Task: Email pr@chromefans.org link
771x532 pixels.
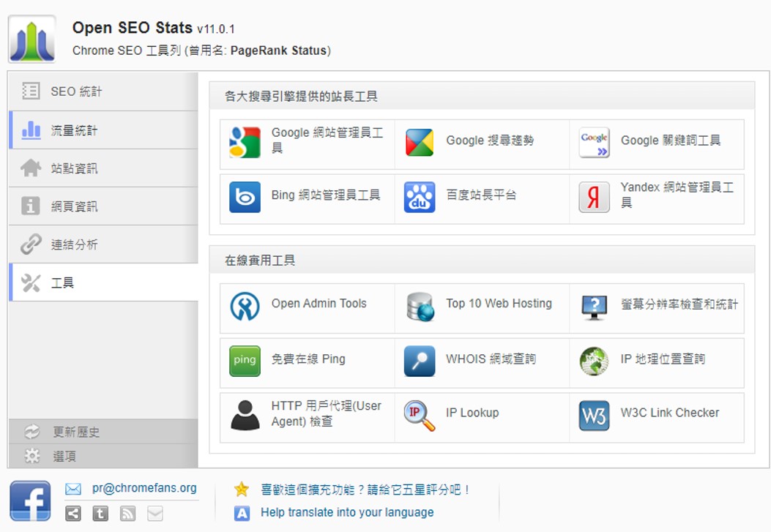Action: click(144, 488)
